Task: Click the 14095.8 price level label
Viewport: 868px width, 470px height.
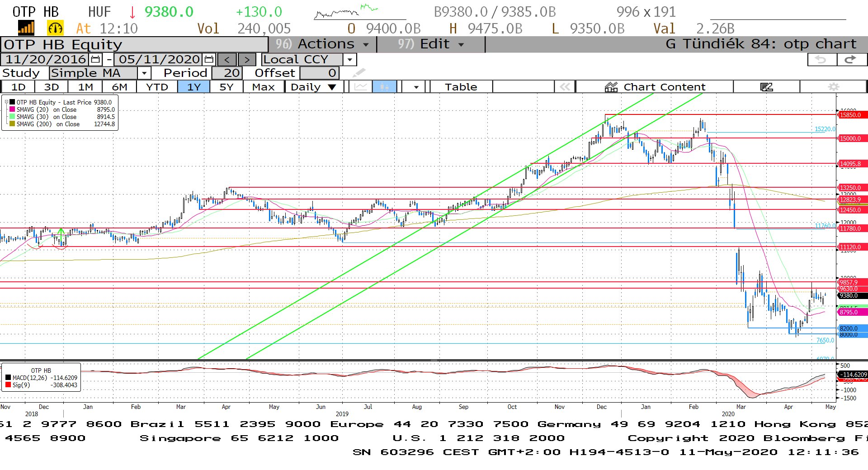Action: (852, 164)
